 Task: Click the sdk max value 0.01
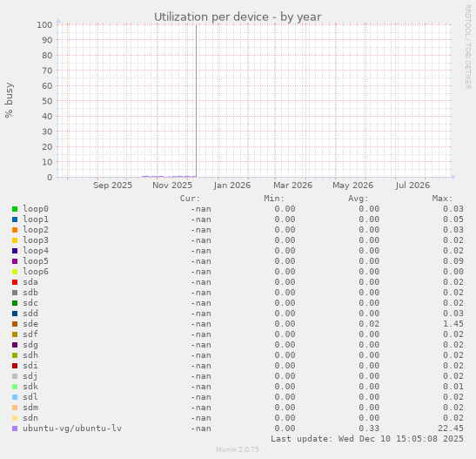coord(453,387)
